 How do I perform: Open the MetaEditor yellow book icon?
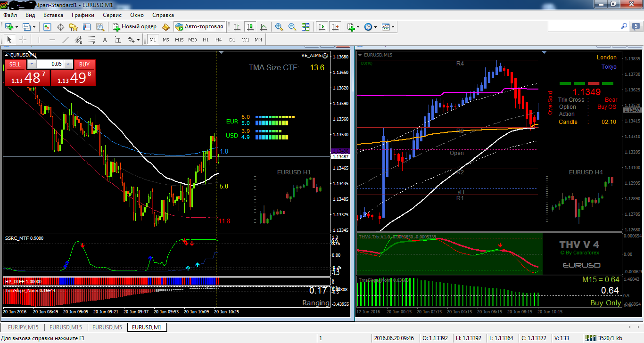click(x=165, y=27)
